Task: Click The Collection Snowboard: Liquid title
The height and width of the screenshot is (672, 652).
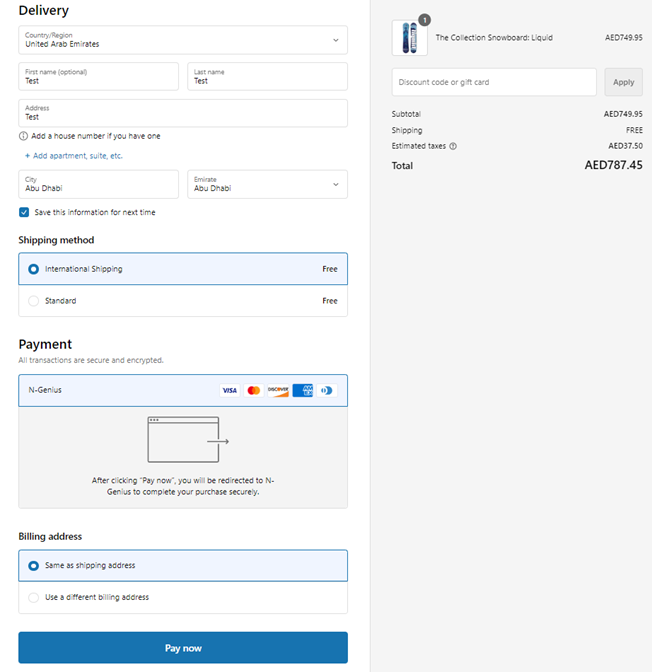Action: pyautogui.click(x=494, y=38)
